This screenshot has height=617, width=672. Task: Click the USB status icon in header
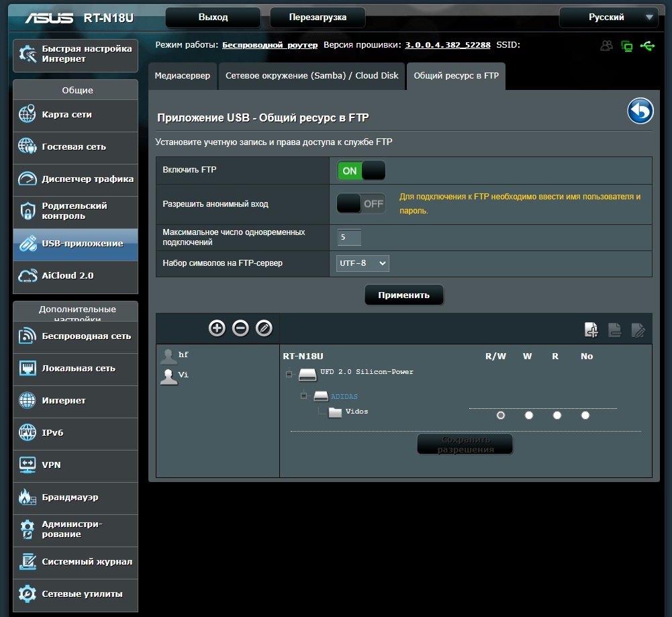[647, 46]
